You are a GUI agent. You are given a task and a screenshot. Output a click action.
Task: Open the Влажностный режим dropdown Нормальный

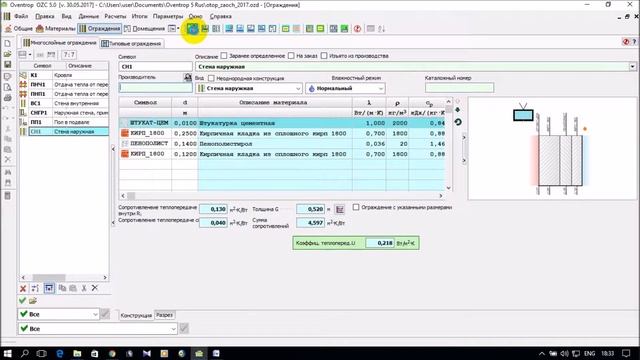tap(345, 88)
